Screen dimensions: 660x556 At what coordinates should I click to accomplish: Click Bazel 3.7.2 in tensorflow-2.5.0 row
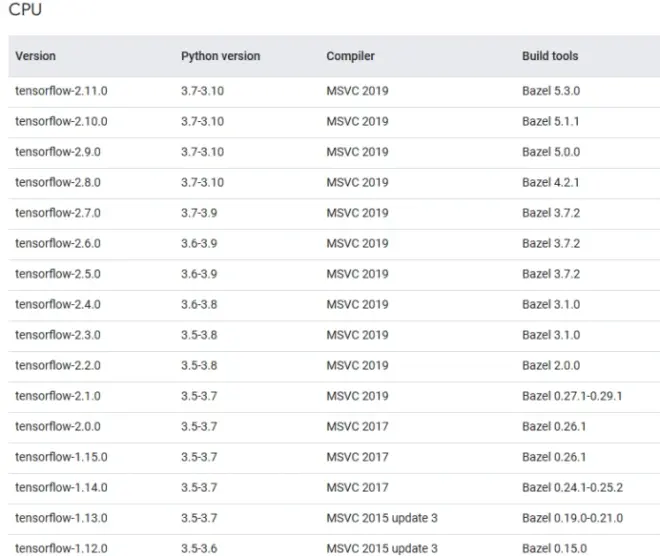tap(551, 274)
